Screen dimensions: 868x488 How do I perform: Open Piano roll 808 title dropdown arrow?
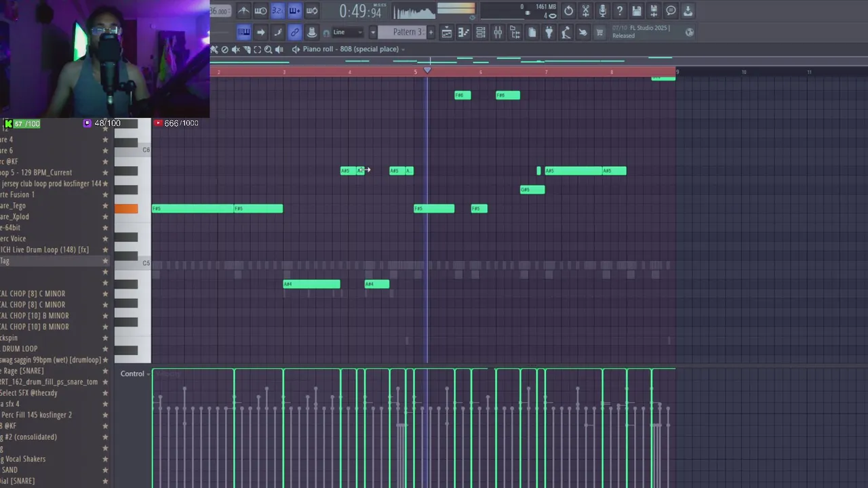click(x=403, y=49)
